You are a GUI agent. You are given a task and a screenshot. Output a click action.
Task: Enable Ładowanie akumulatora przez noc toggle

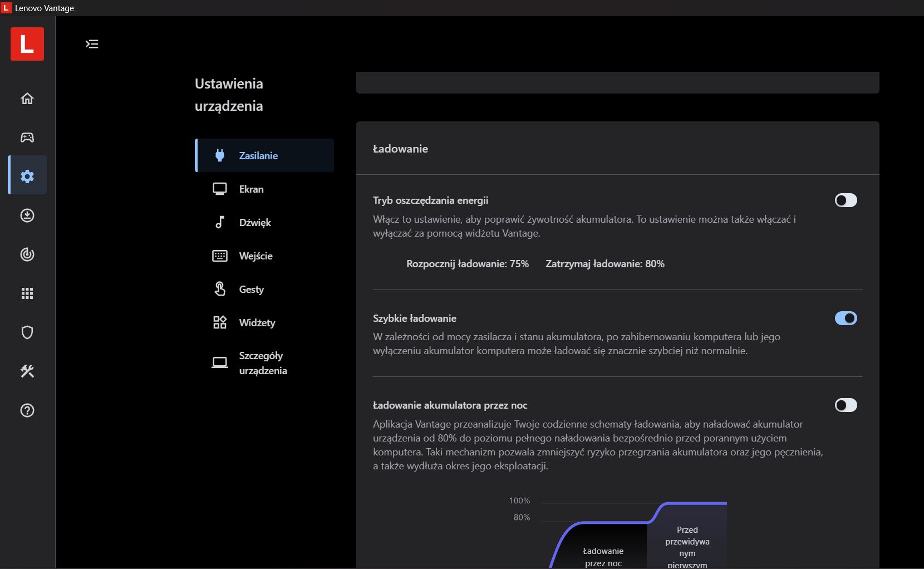[x=846, y=405]
